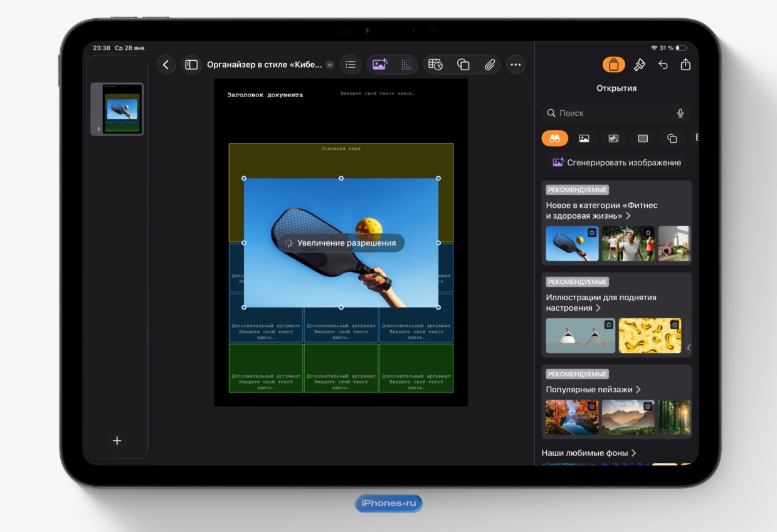Click the paperclip attachment icon
777x532 pixels.
point(490,65)
